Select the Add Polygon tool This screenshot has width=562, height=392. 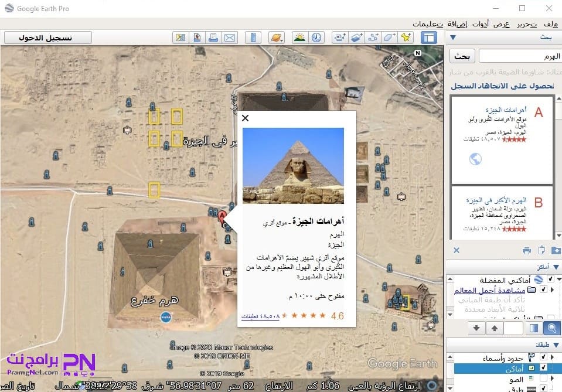click(389, 38)
